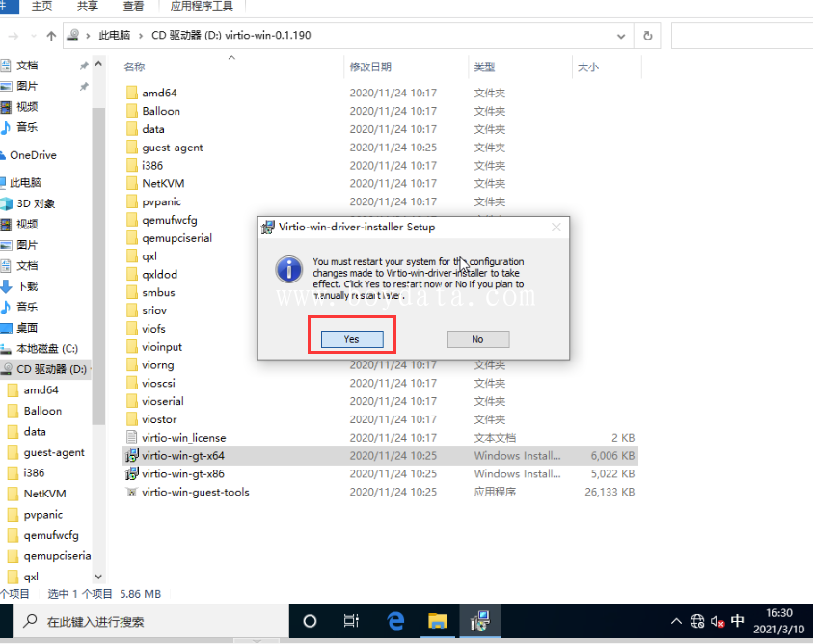Show hidden system tray icons
813x644 pixels.
click(x=676, y=621)
